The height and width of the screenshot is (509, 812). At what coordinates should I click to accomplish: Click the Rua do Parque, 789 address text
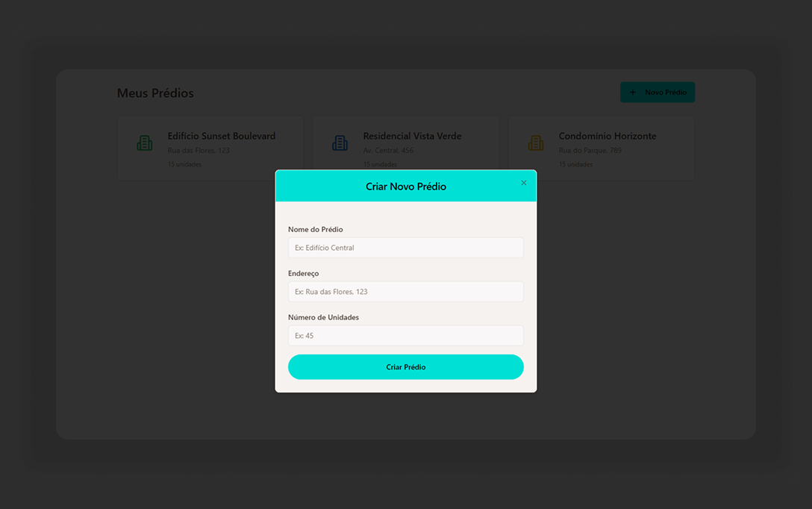pos(590,151)
